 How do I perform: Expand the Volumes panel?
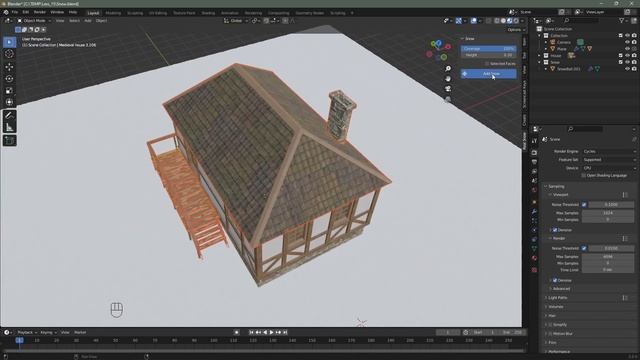point(556,307)
